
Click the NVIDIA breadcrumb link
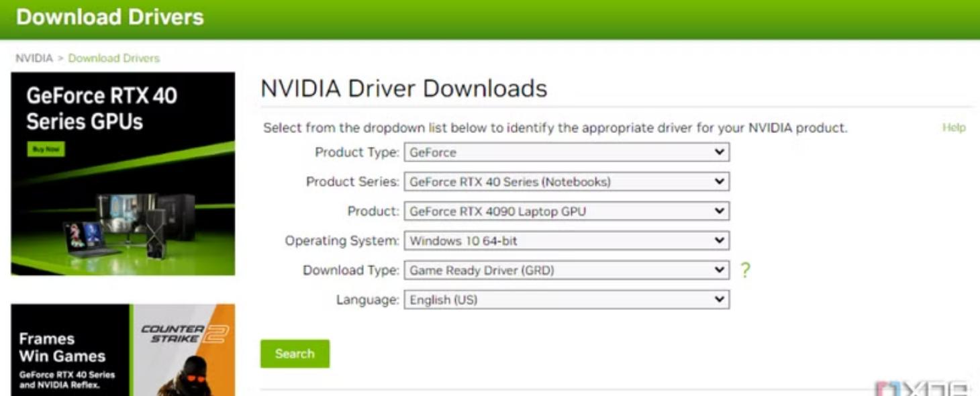[34, 58]
